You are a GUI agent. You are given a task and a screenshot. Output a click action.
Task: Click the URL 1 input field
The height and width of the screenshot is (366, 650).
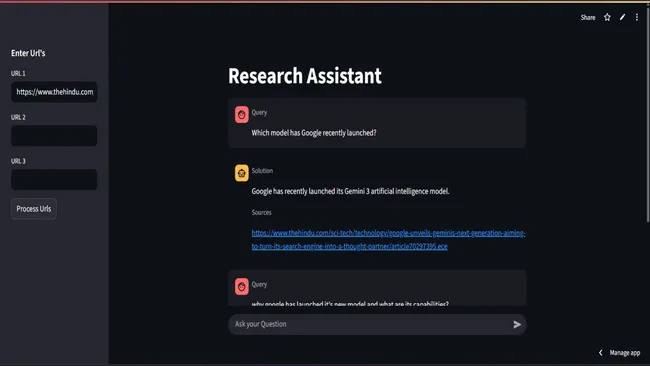(54, 92)
